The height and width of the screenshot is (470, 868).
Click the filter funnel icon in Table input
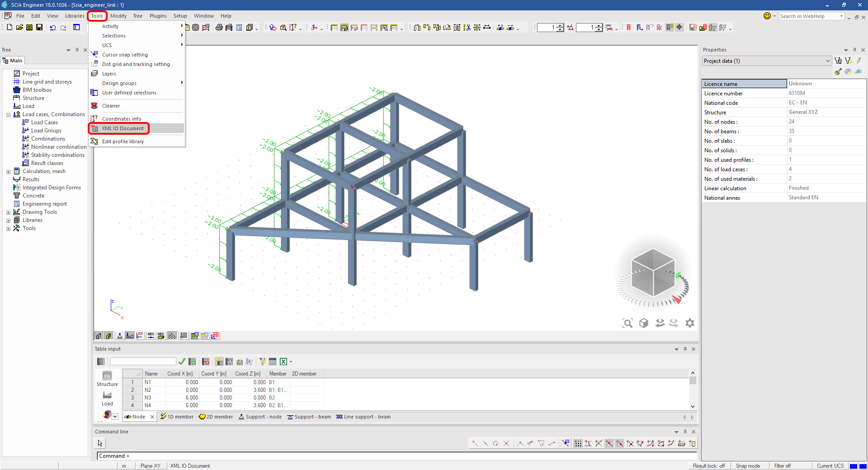click(263, 362)
